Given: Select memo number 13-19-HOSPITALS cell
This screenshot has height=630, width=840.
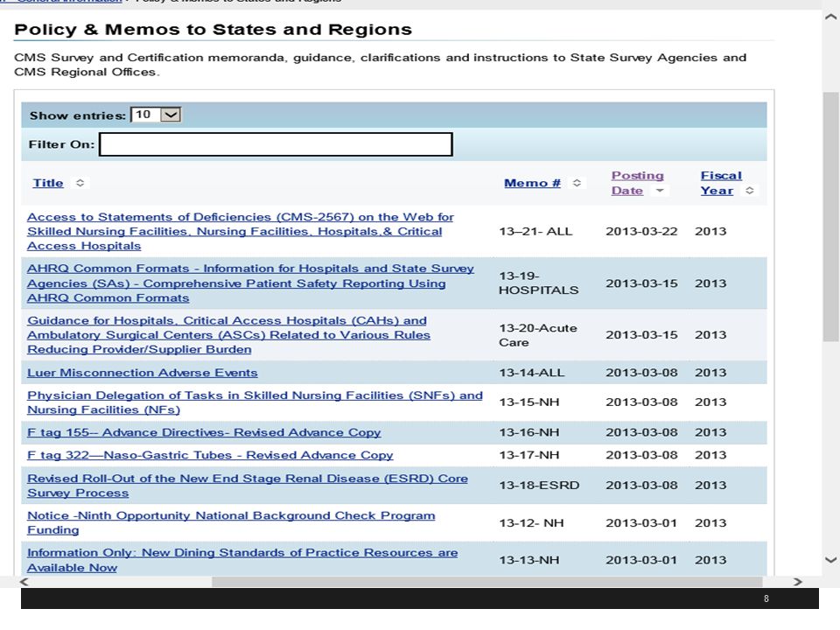Looking at the screenshot, I should click(x=539, y=283).
